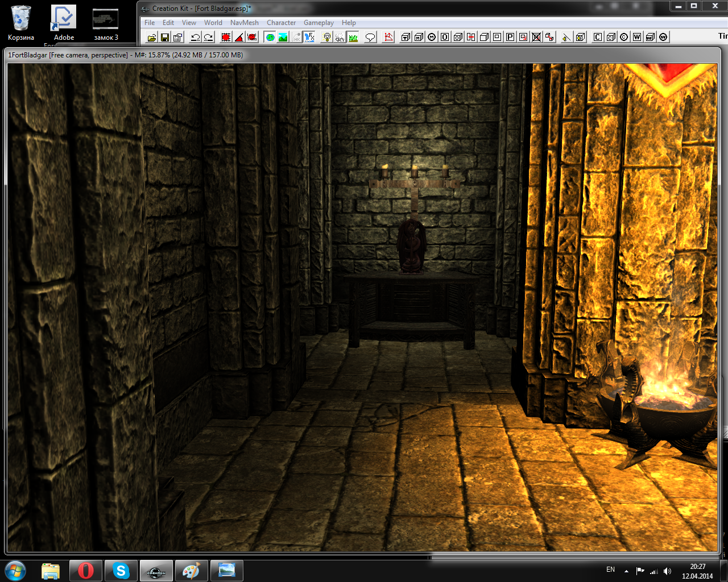Click the grayed HK havok button
728x582 pixels.
pos(296,37)
